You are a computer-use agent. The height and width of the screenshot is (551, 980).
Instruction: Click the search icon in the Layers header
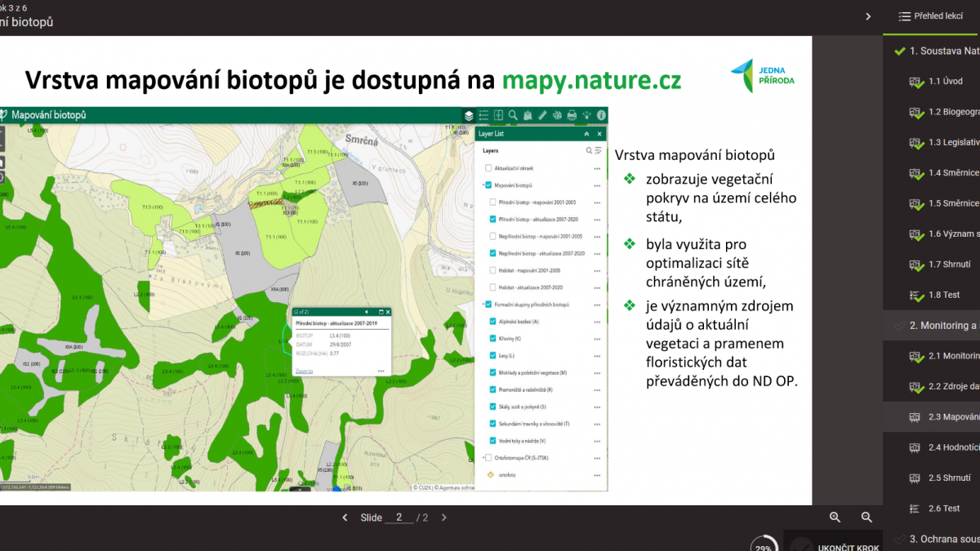coord(589,150)
